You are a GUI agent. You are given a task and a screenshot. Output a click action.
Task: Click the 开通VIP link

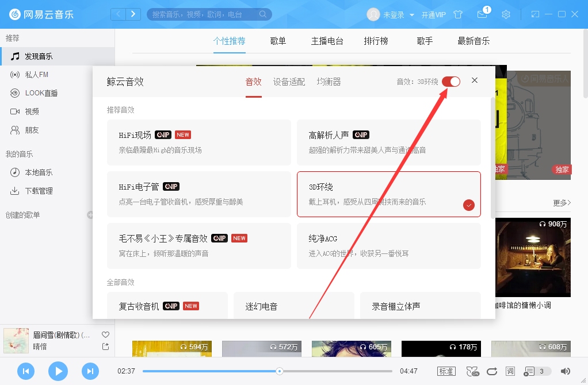pyautogui.click(x=434, y=14)
